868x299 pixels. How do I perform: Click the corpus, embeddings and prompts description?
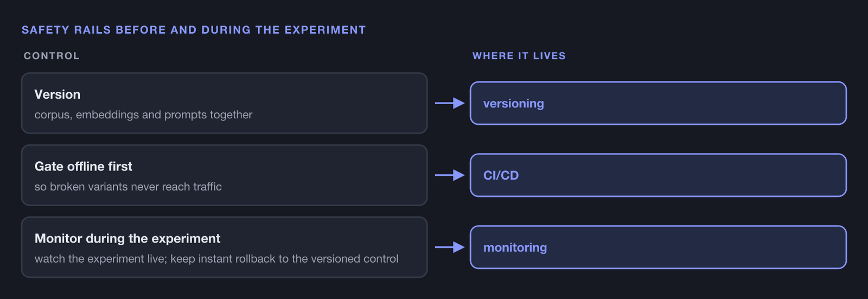pyautogui.click(x=143, y=114)
